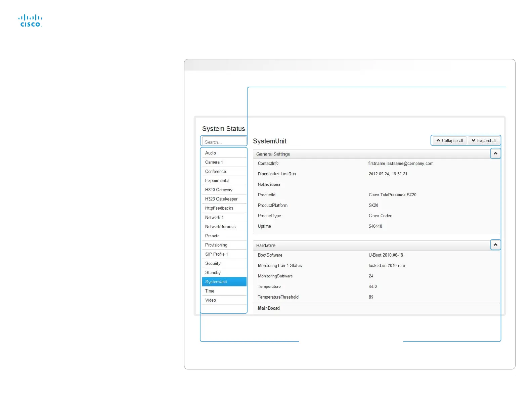Click the Collapse all button
532x400 pixels.
coord(449,140)
